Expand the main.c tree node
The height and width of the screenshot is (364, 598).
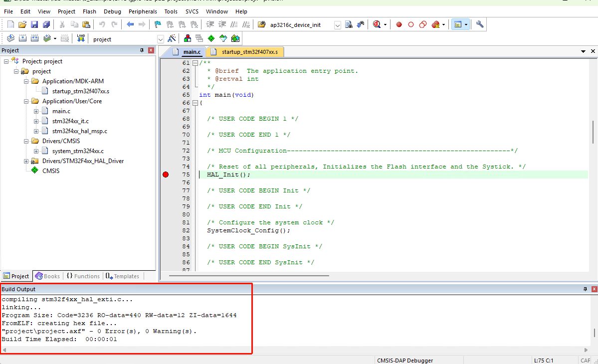coord(36,111)
